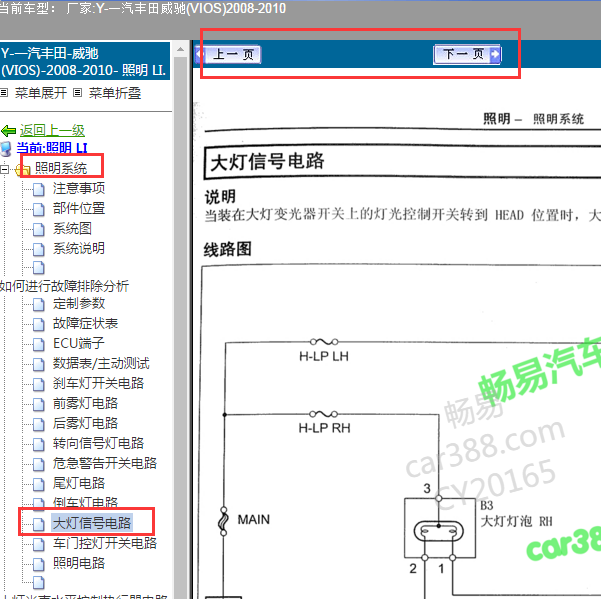Open the 系统说明 entry
Screen dimensions: 601x599
(79, 248)
